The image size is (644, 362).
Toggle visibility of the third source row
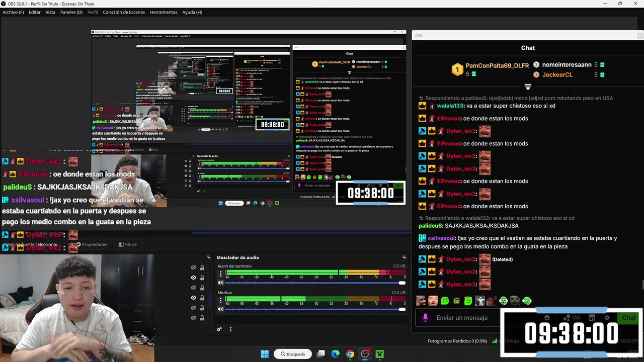pyautogui.click(x=193, y=288)
